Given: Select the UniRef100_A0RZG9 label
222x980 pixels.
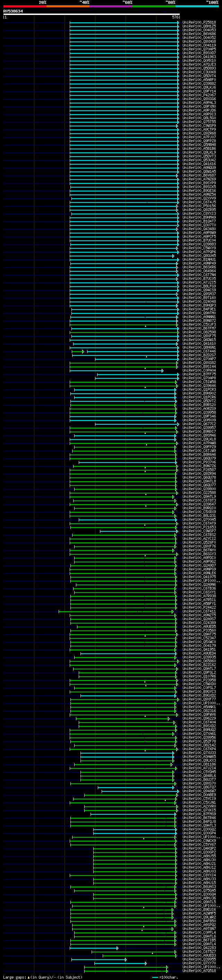Looking at the screenshot, I should click(199, 408).
